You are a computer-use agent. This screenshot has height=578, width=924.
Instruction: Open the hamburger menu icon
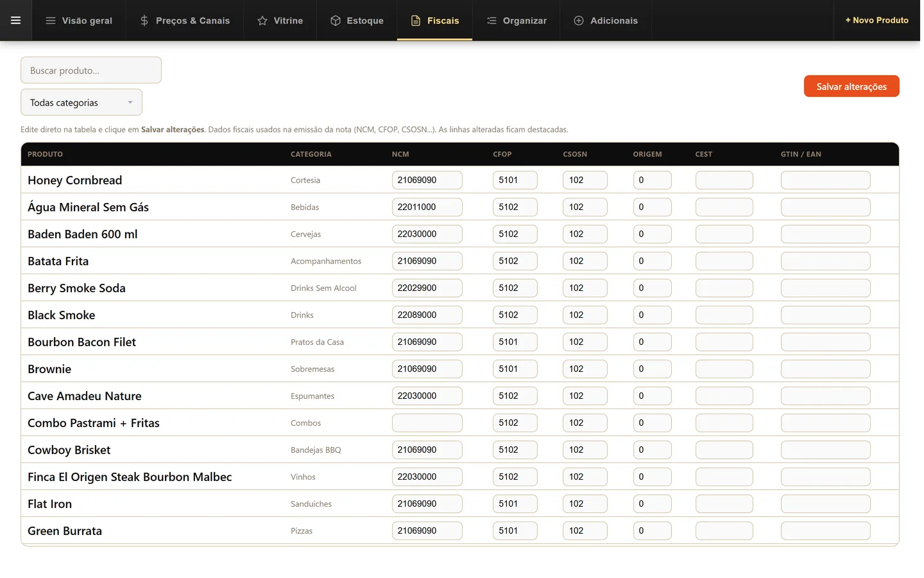15,21
